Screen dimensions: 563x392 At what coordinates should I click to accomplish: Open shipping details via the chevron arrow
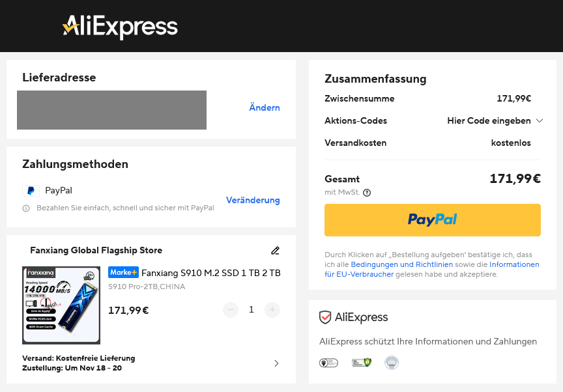click(x=276, y=363)
